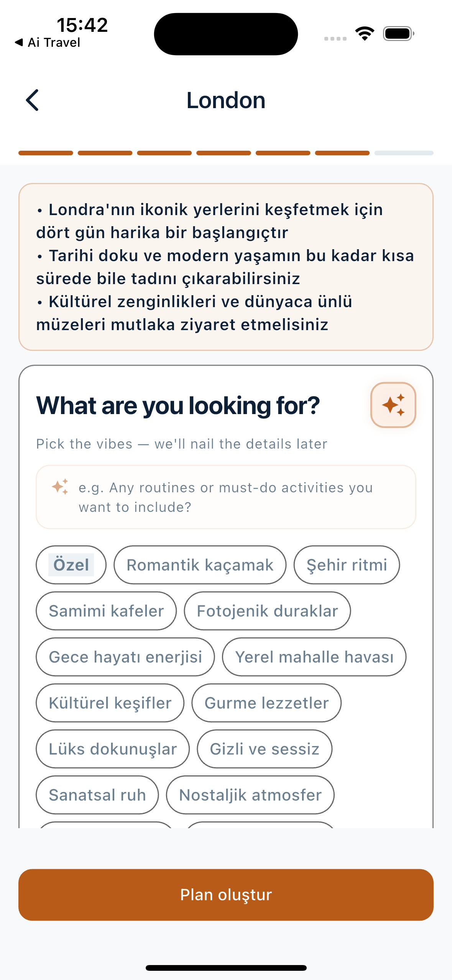
Task: Tap the last unfilled progress step segment
Action: pyautogui.click(x=403, y=153)
